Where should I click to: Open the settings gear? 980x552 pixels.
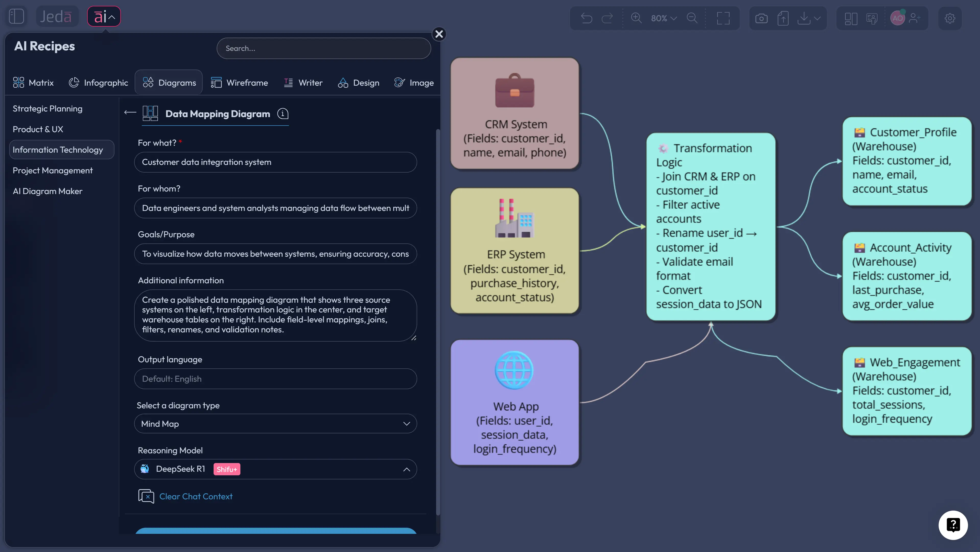coord(950,18)
